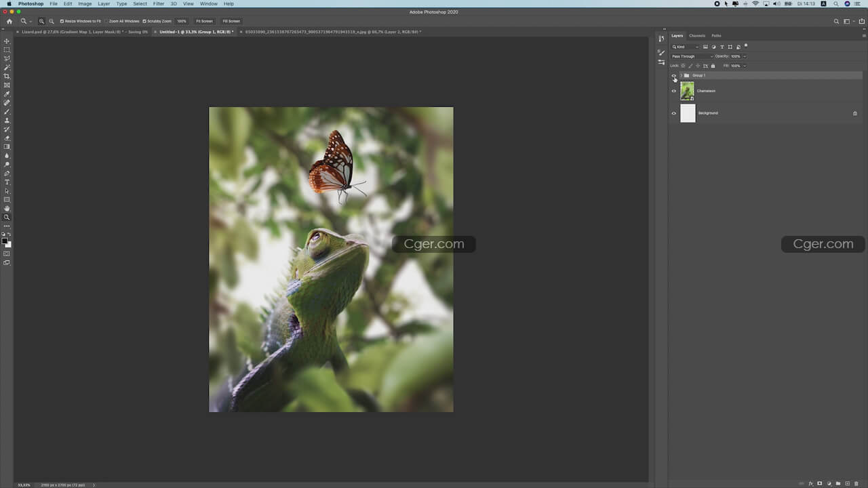Viewport: 868px width, 488px height.
Task: Open the Filter menu
Action: 159,3
